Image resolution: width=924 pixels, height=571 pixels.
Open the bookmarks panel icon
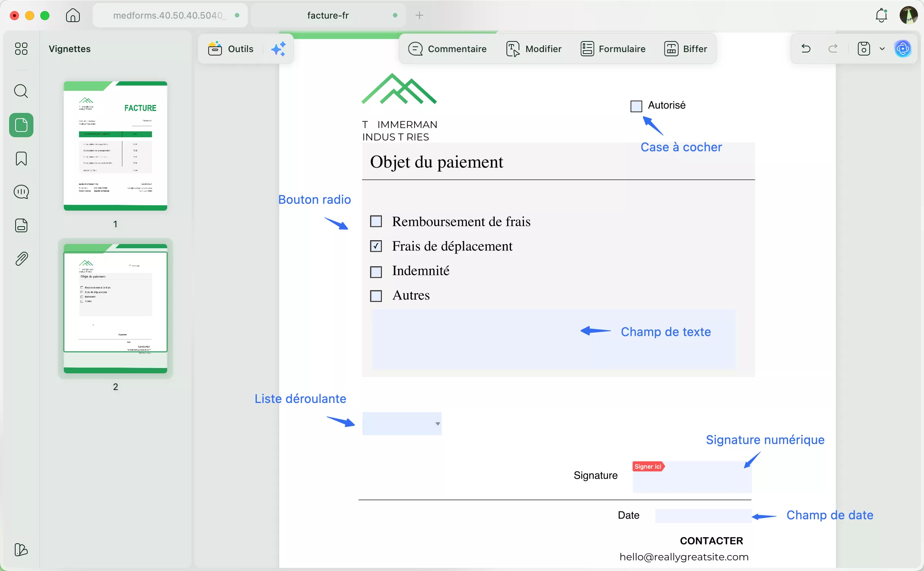point(21,159)
